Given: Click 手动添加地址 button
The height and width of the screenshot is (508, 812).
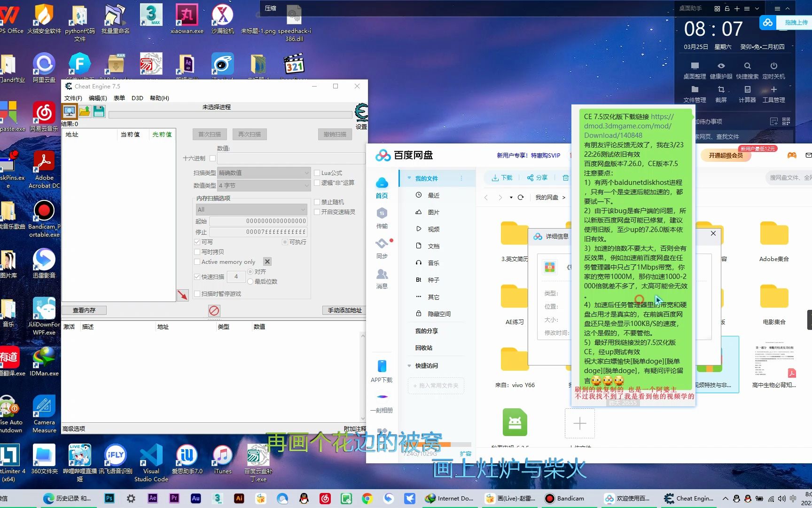Looking at the screenshot, I should pyautogui.click(x=345, y=310).
